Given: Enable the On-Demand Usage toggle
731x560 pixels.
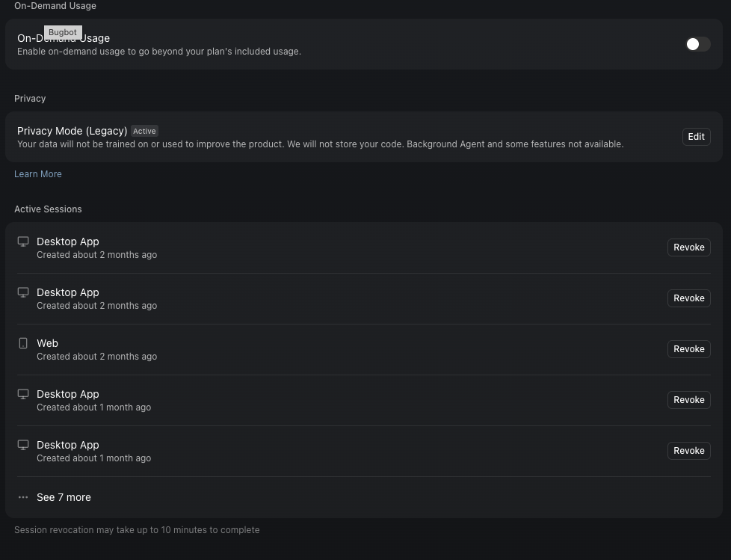Looking at the screenshot, I should point(697,44).
